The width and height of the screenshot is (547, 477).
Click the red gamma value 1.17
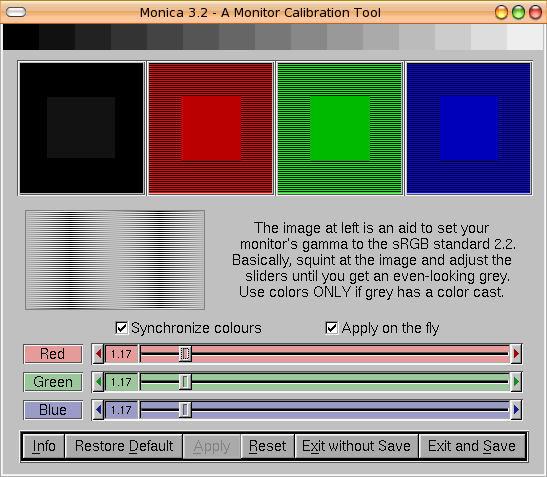point(121,354)
